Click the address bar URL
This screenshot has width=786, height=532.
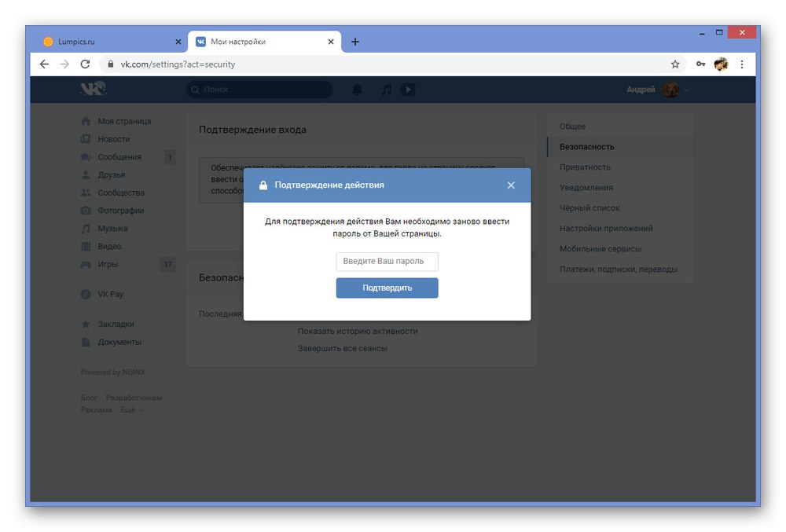[x=178, y=64]
